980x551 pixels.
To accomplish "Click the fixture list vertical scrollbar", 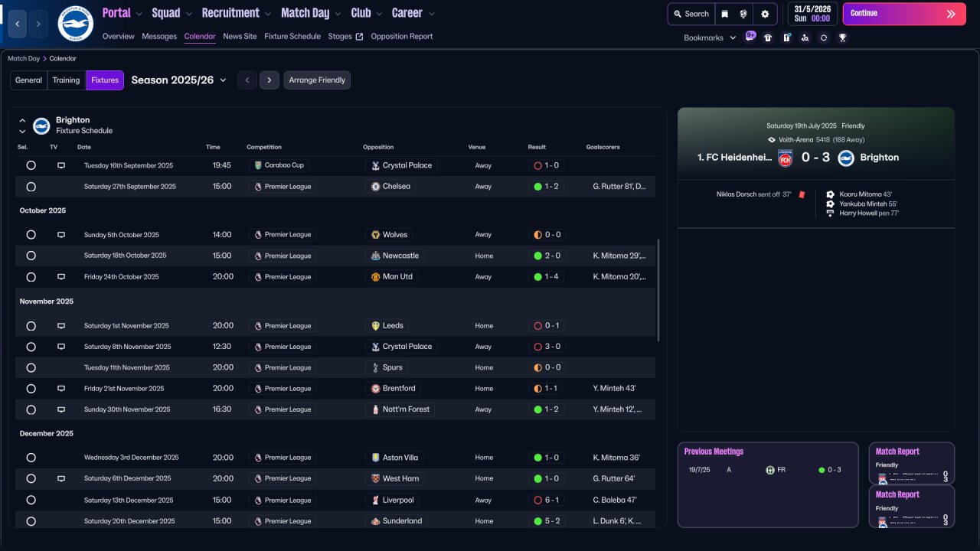I will point(658,291).
